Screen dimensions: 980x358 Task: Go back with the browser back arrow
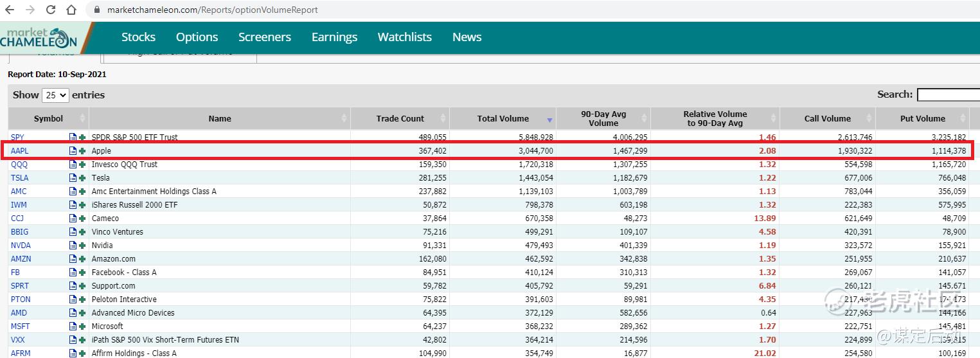click(10, 10)
